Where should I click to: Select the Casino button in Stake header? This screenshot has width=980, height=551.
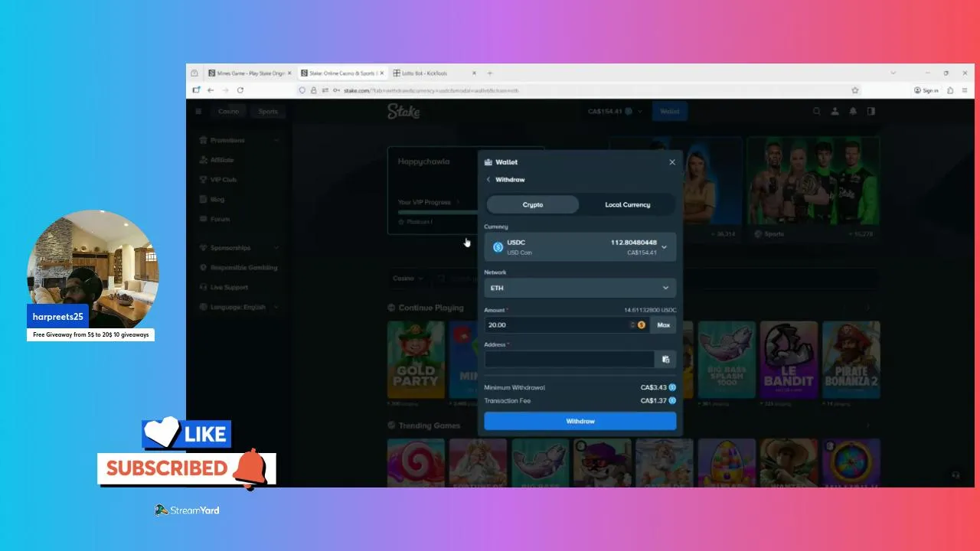point(228,111)
